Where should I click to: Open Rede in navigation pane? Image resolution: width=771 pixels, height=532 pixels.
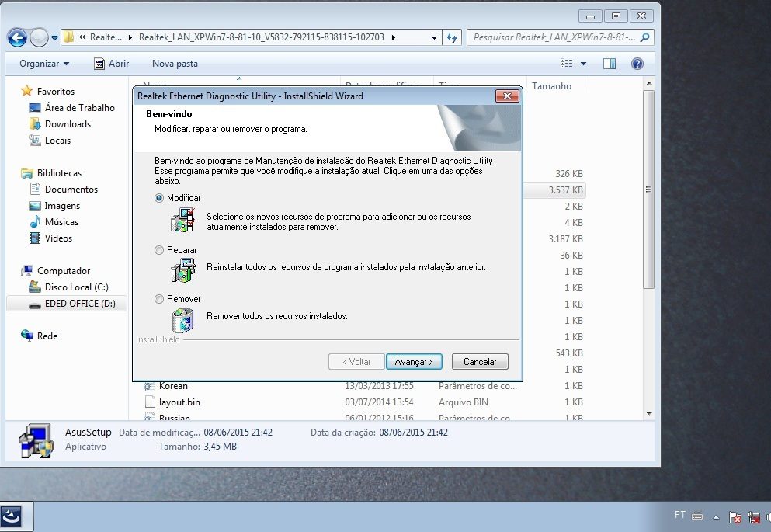pos(47,336)
